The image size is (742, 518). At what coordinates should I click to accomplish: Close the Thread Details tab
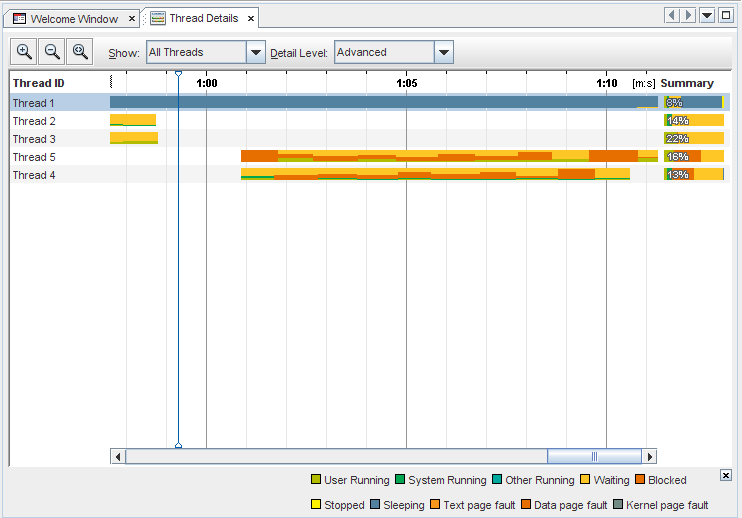coord(251,18)
